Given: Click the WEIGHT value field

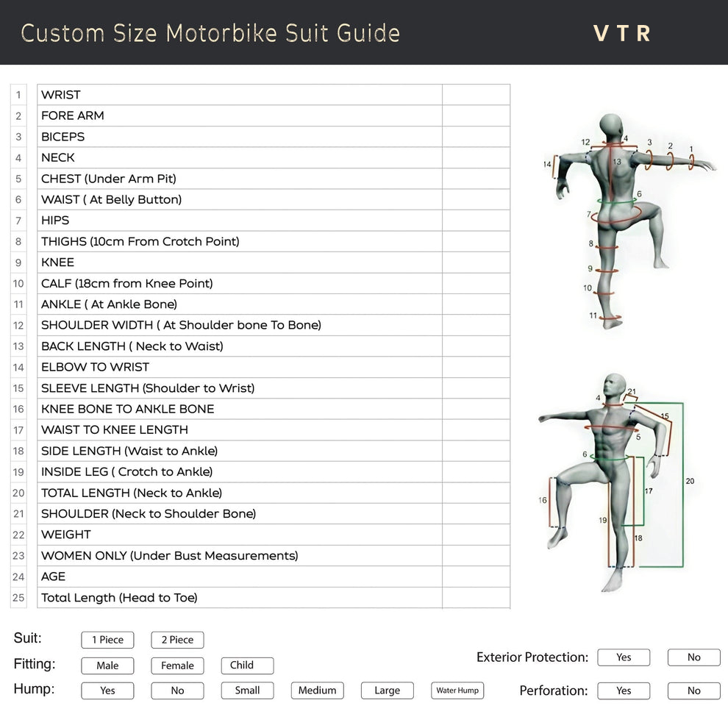Looking at the screenshot, I should click(x=476, y=535).
